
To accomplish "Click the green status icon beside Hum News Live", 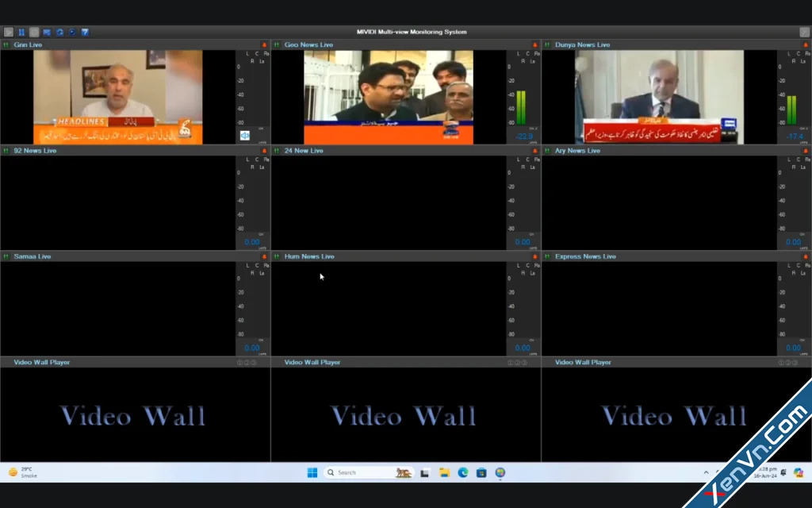I will click(277, 256).
